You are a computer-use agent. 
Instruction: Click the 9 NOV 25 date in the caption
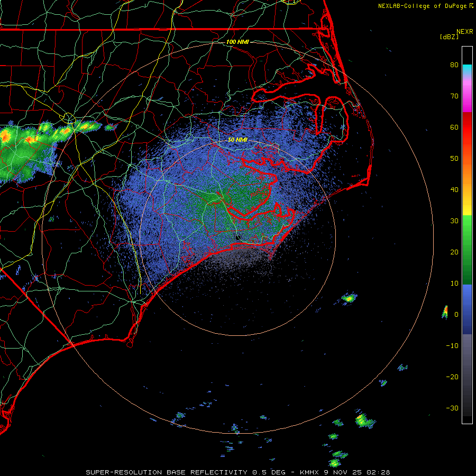[342, 472]
